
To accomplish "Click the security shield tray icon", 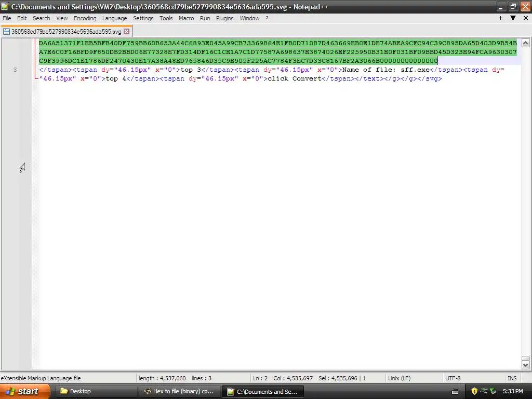I will pyautogui.click(x=474, y=391).
